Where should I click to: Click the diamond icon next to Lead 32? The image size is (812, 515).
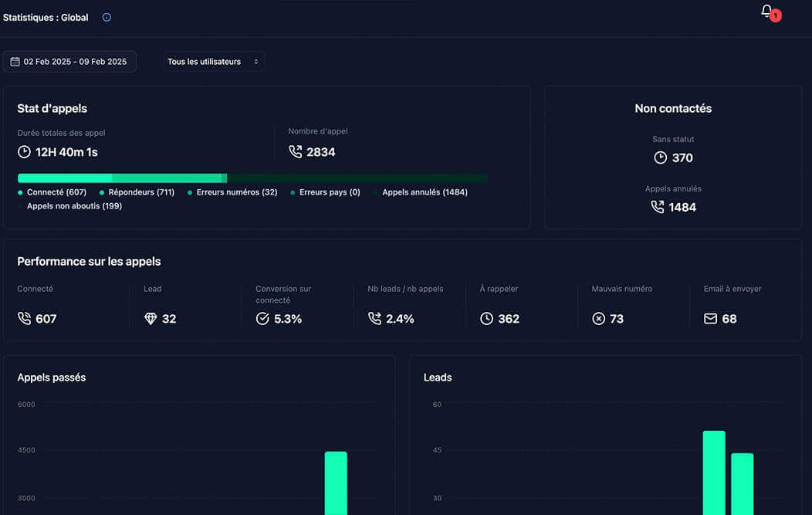pos(151,319)
